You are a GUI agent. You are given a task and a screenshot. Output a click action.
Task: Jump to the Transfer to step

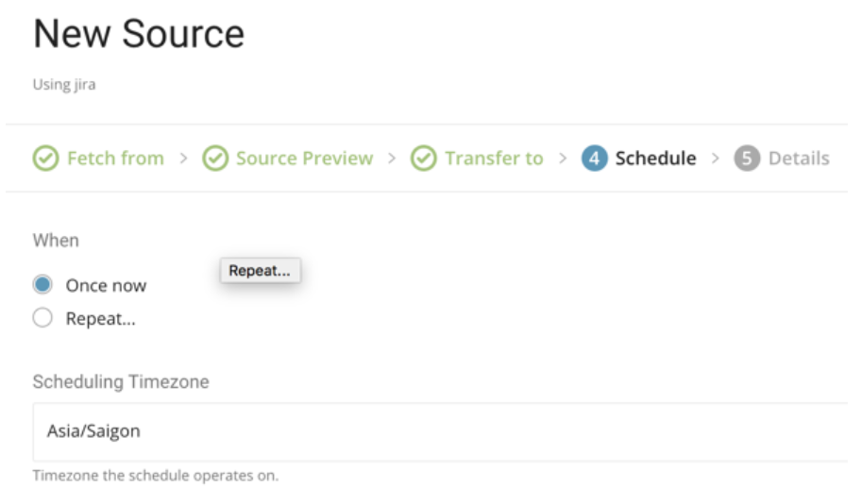click(494, 158)
